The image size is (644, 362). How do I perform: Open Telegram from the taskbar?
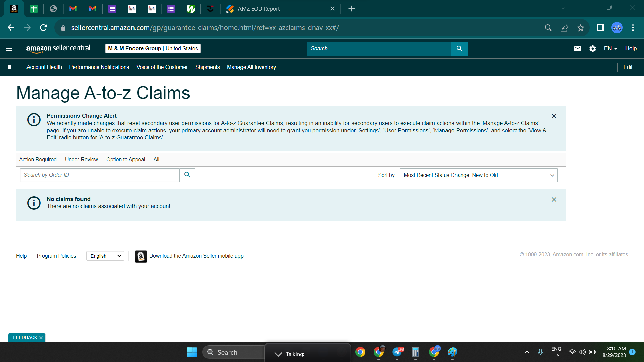click(x=397, y=352)
